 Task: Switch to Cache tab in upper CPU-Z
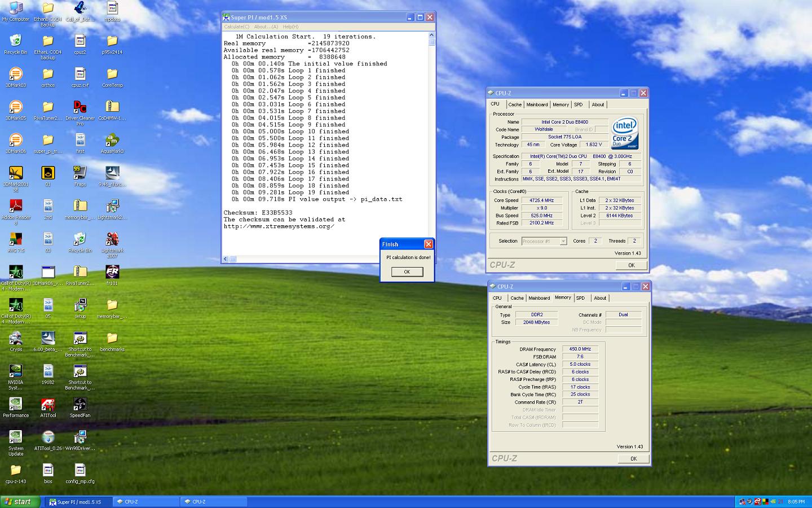point(515,104)
